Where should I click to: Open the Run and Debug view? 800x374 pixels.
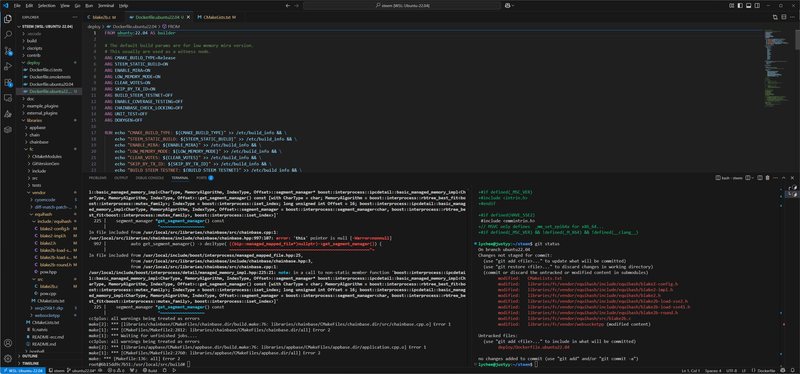pyautogui.click(x=8, y=66)
